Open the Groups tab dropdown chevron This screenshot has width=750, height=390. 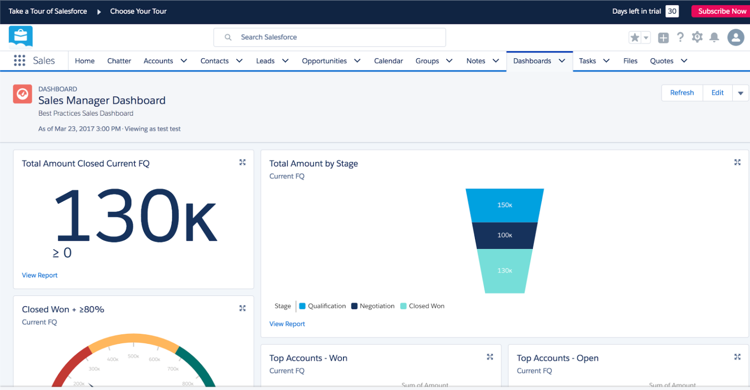[450, 61]
